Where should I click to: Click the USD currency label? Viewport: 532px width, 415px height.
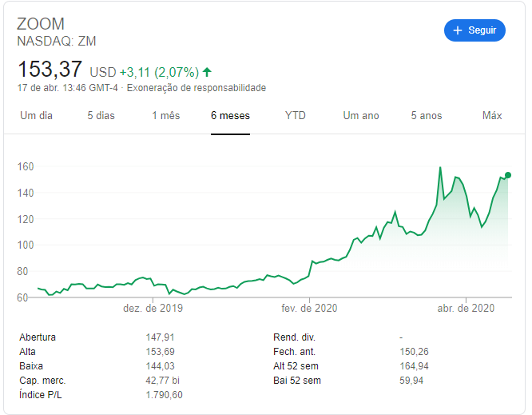pos(103,72)
